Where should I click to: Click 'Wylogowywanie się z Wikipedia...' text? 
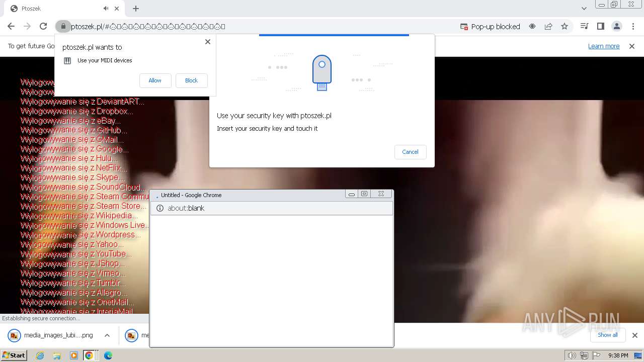pyautogui.click(x=79, y=216)
